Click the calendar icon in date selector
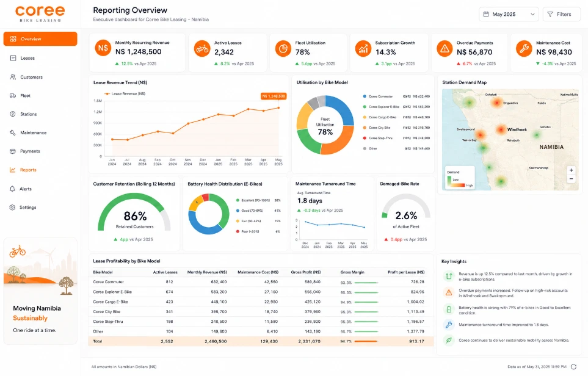 (486, 14)
